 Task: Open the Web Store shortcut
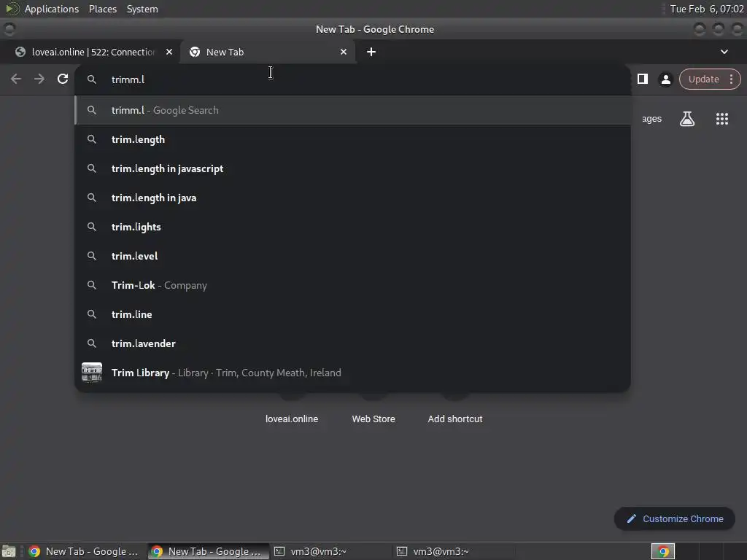(x=373, y=419)
